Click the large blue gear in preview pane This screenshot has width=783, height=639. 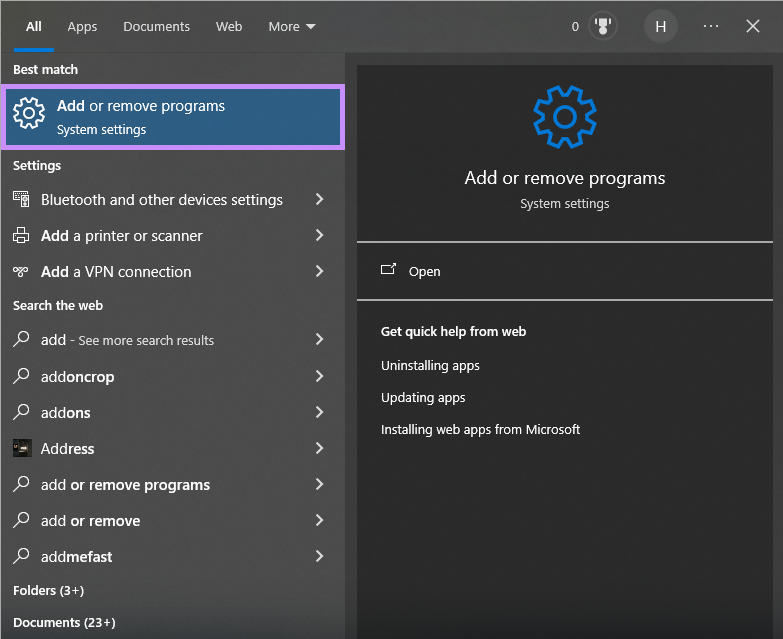565,117
